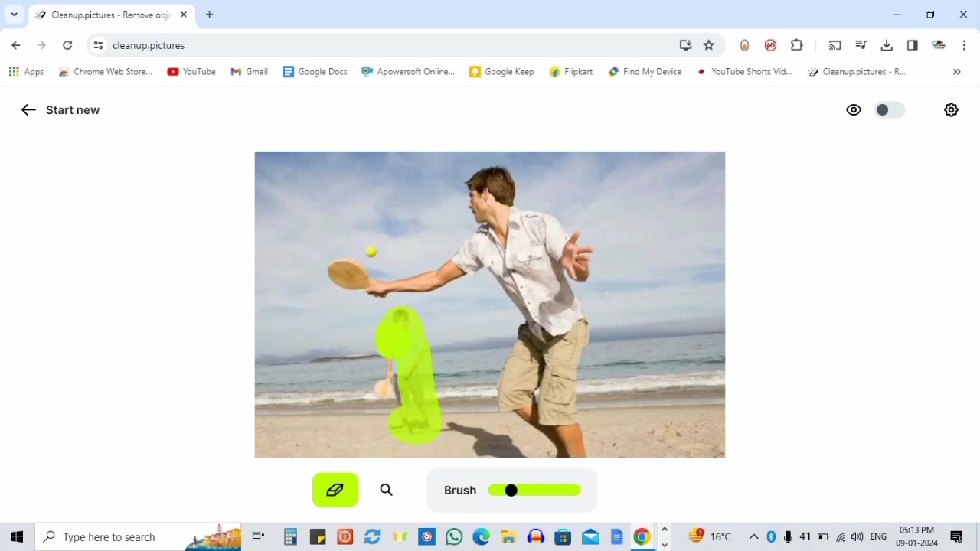This screenshot has width=980, height=551.
Task: Open Task View on taskbar
Action: (258, 536)
